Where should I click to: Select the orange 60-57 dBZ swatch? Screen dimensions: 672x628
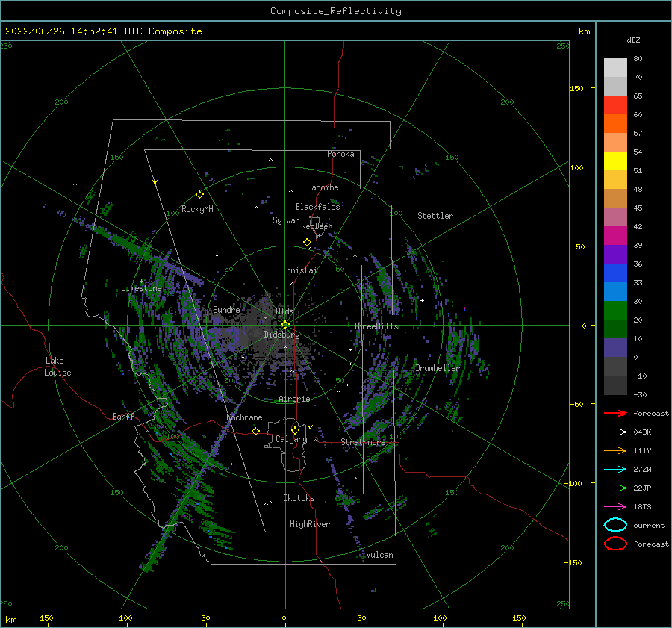(x=615, y=124)
